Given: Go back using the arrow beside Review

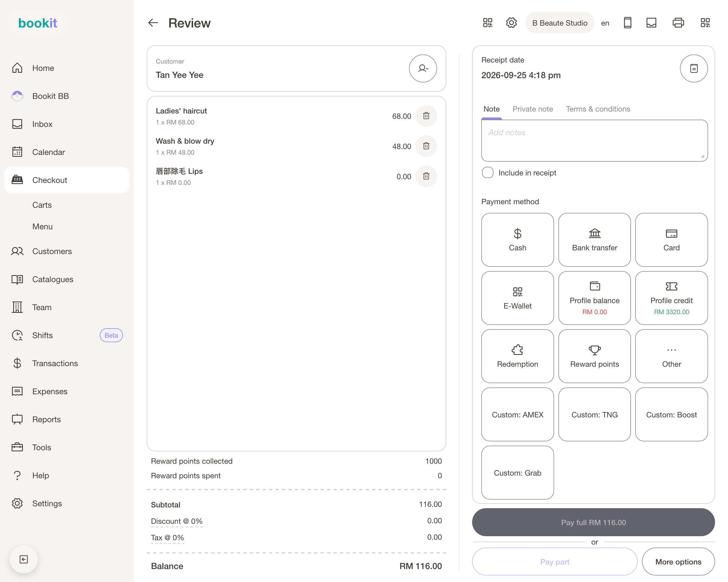Looking at the screenshot, I should click(153, 23).
